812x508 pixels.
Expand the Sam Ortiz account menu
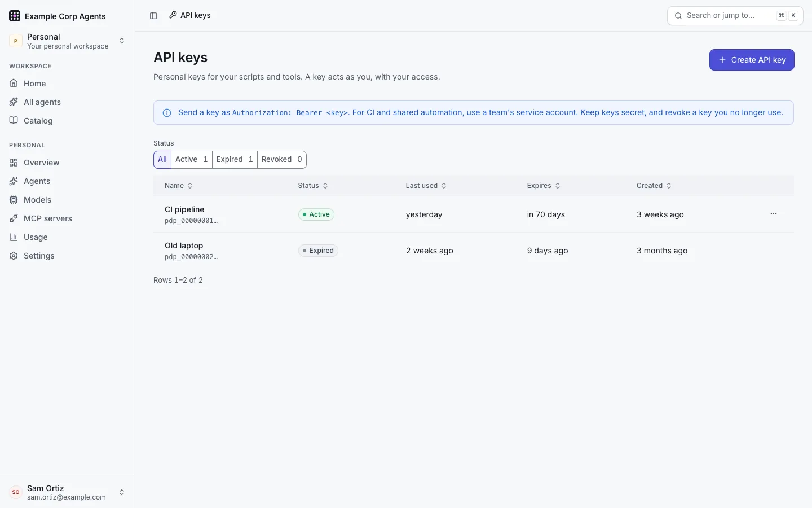click(68, 492)
